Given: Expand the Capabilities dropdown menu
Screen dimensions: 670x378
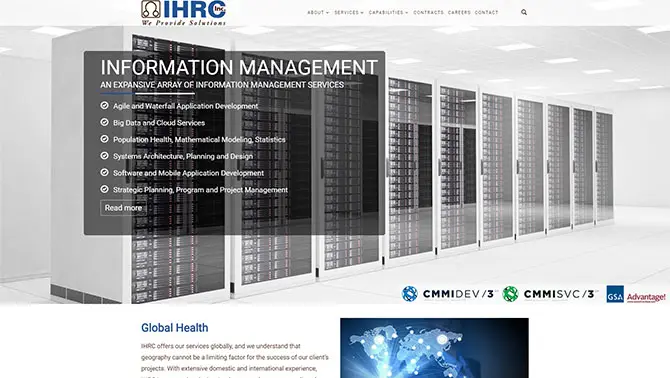Looking at the screenshot, I should click(x=388, y=13).
